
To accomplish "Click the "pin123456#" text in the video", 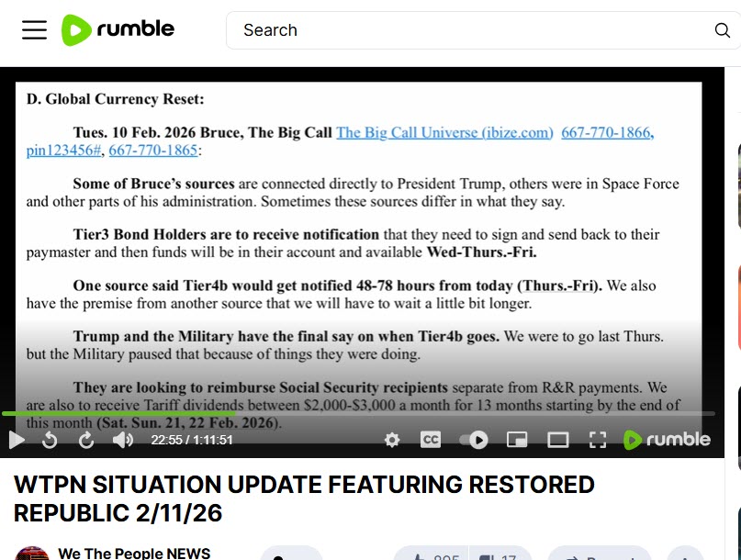I will tap(63, 151).
